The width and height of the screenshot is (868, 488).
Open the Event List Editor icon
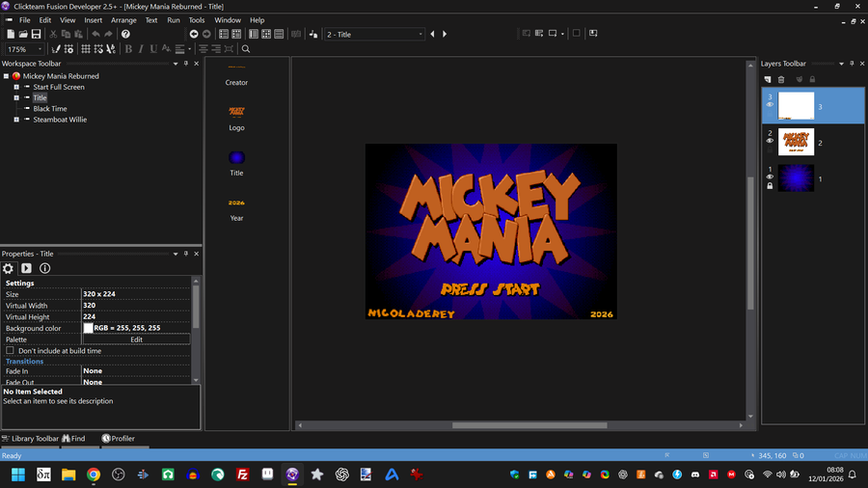279,35
